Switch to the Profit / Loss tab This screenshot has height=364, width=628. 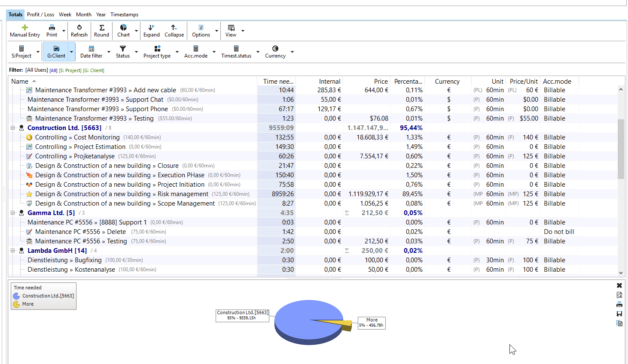click(40, 15)
